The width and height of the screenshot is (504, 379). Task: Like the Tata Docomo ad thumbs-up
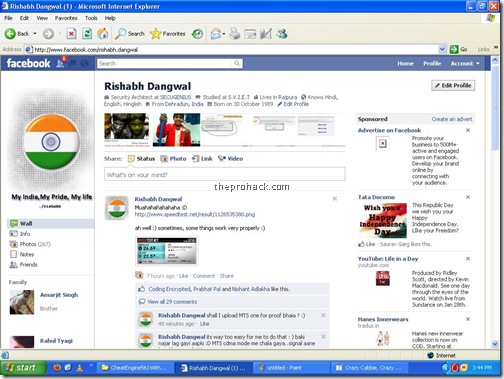click(x=361, y=244)
